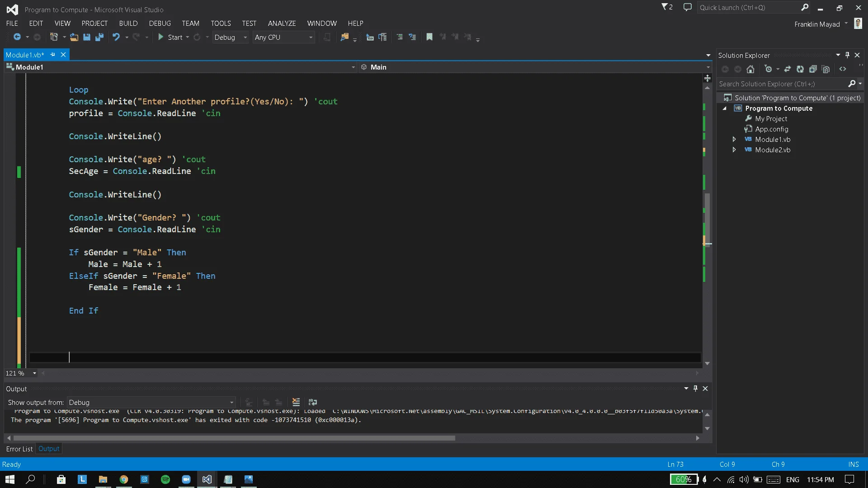
Task: Toggle word wrap in the Output window
Action: 313,402
